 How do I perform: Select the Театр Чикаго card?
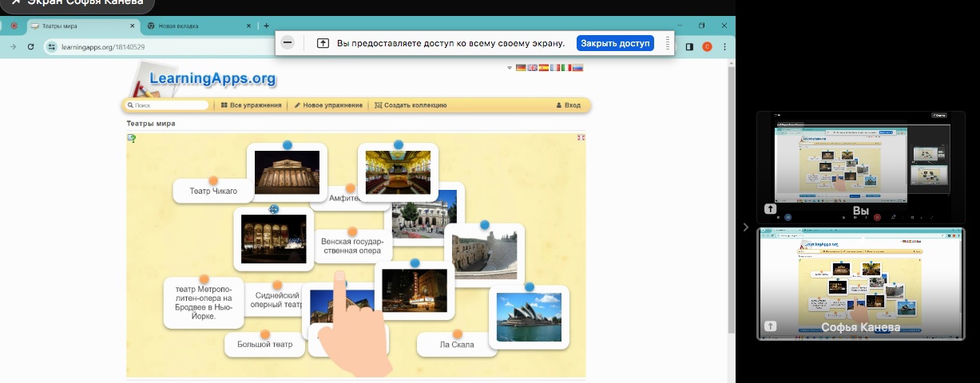point(212,191)
